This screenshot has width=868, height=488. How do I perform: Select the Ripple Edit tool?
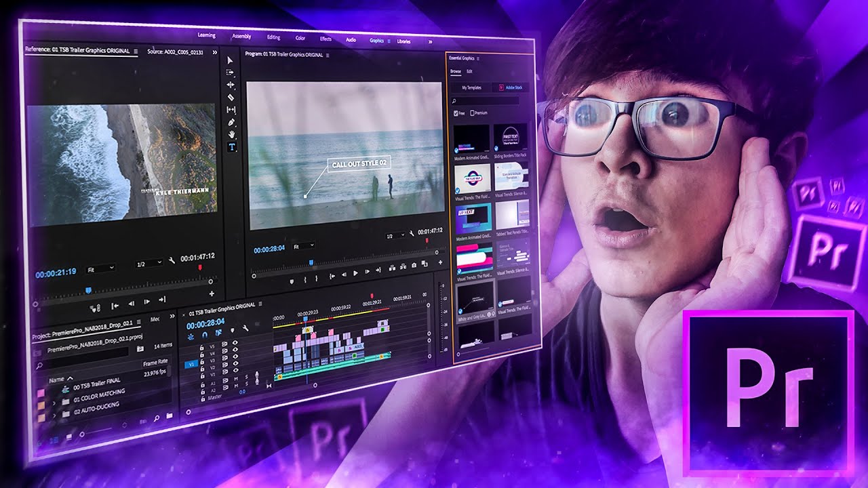coord(231,85)
